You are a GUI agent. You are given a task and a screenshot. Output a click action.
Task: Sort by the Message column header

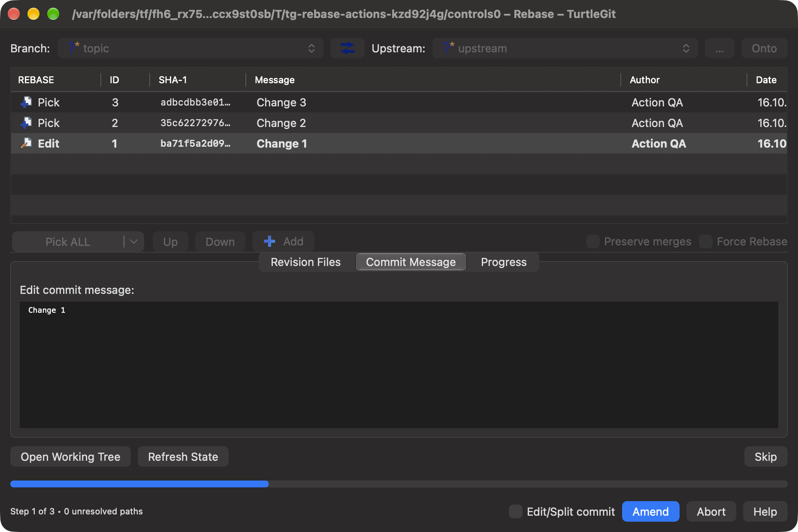[x=433, y=80]
